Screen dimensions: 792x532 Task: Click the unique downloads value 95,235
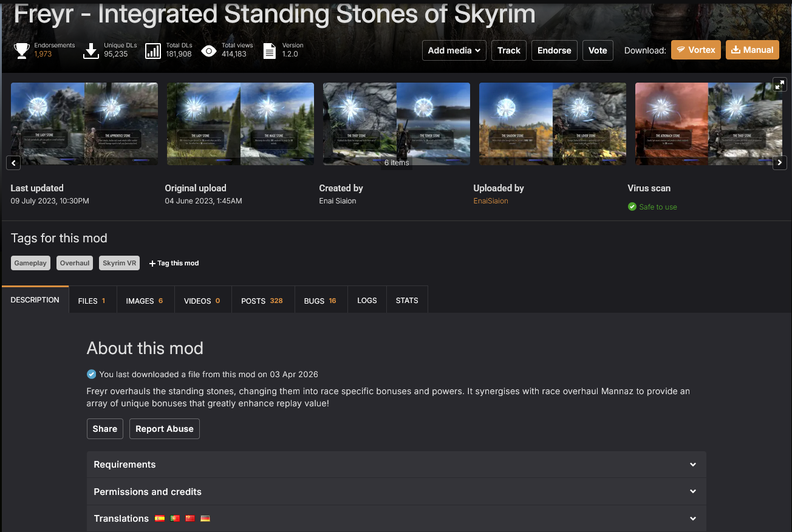point(116,54)
